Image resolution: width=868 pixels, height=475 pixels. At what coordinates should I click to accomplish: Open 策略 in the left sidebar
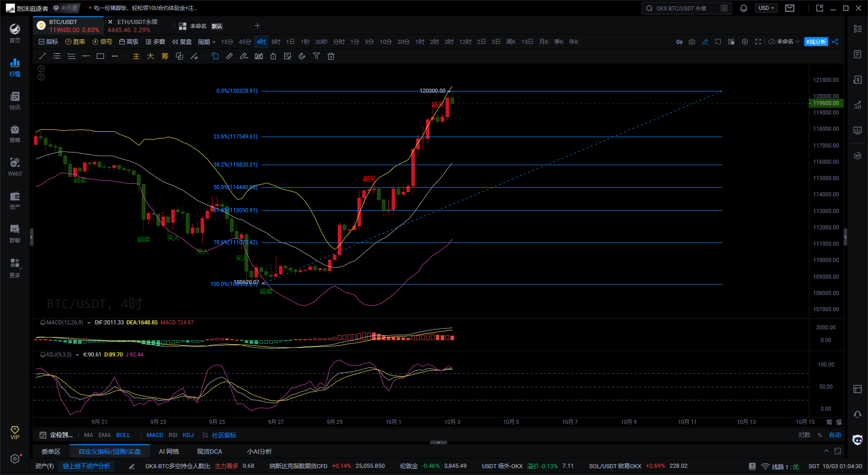(15, 134)
